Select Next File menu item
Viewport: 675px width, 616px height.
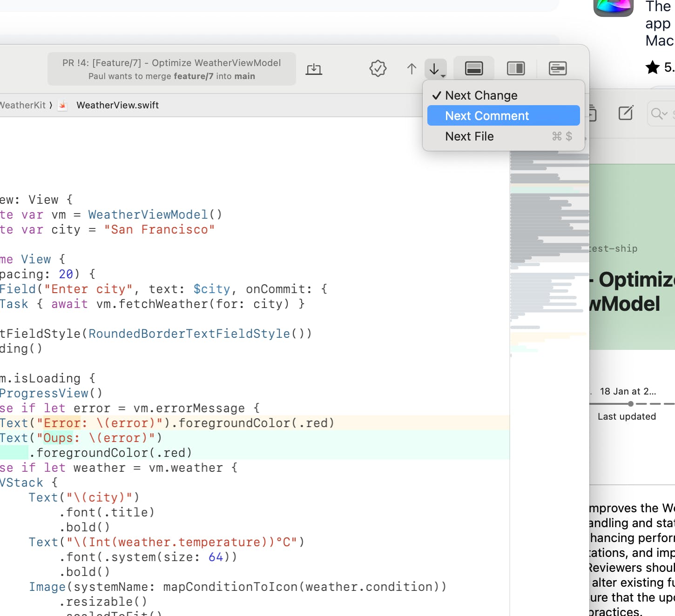click(503, 136)
